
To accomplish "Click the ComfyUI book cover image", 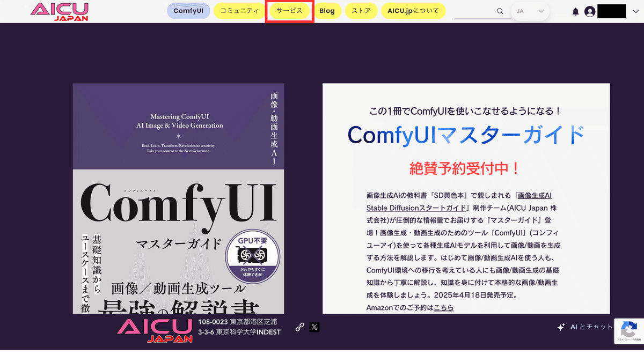I will 179,198.
